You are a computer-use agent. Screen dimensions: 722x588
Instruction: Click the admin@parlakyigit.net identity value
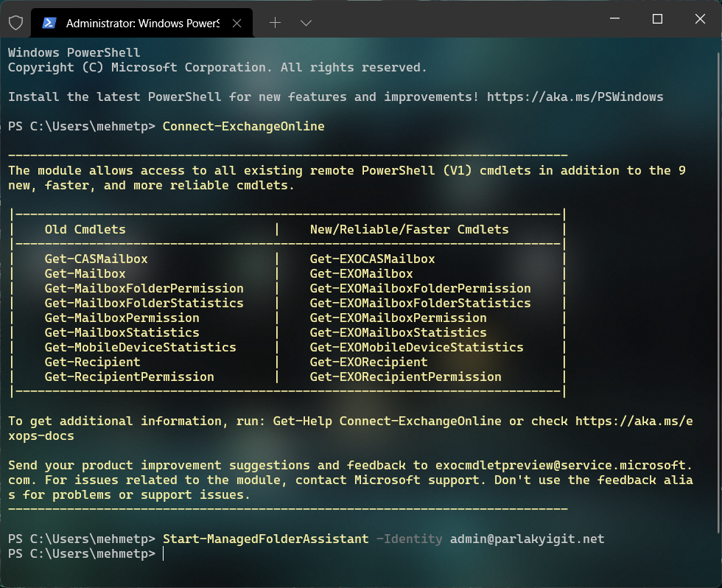[x=528, y=539]
